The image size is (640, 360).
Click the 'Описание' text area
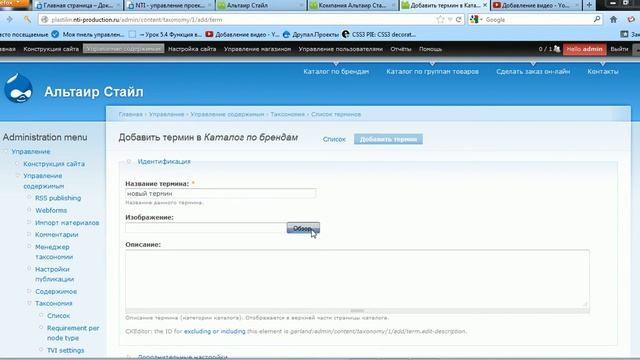point(357,279)
